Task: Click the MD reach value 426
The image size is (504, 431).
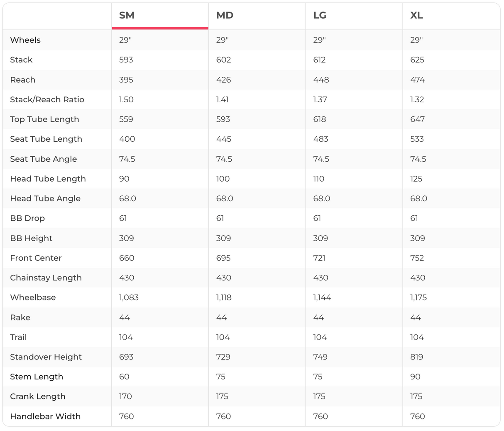Action: (x=223, y=80)
